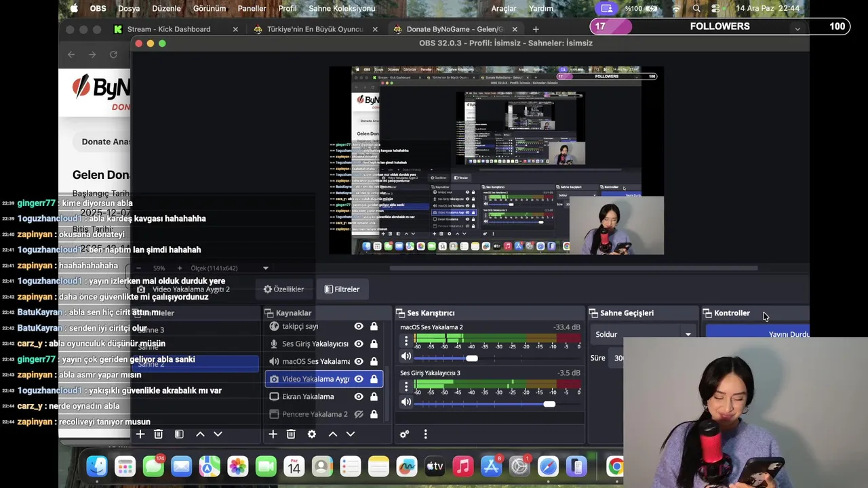868x488 pixels.
Task: Move selected source down
Action: click(351, 434)
